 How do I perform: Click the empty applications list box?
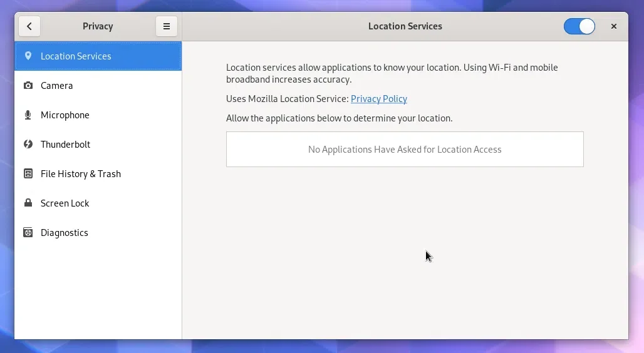(x=405, y=150)
